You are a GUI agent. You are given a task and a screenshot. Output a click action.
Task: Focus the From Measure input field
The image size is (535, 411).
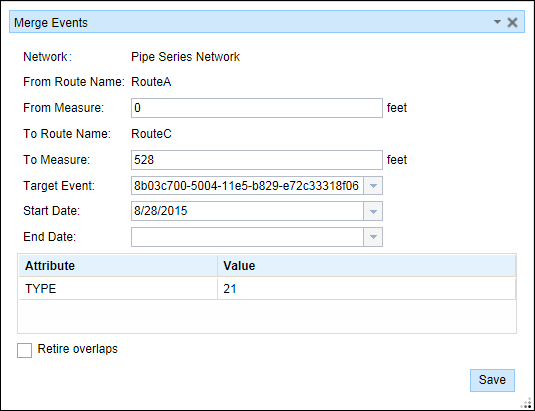[x=257, y=108]
